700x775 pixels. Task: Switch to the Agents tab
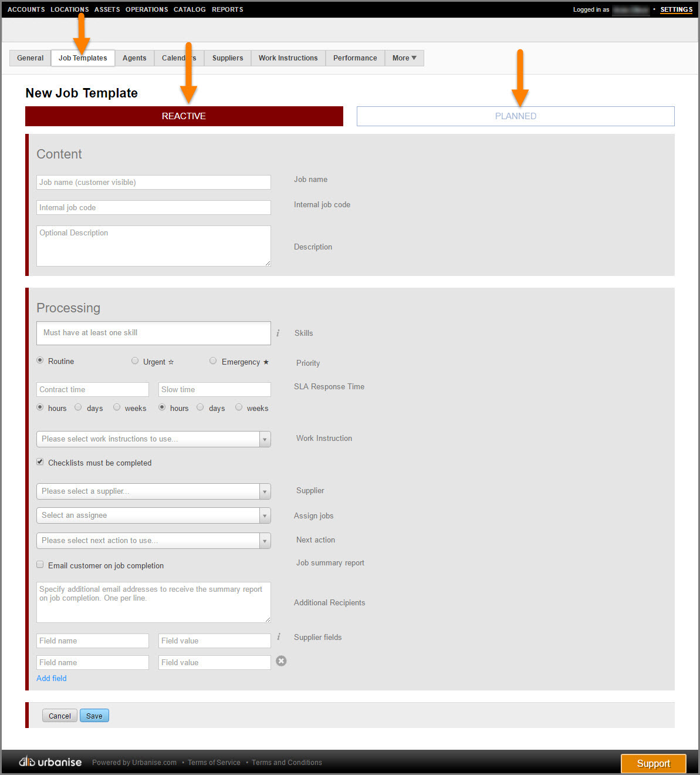click(x=134, y=58)
